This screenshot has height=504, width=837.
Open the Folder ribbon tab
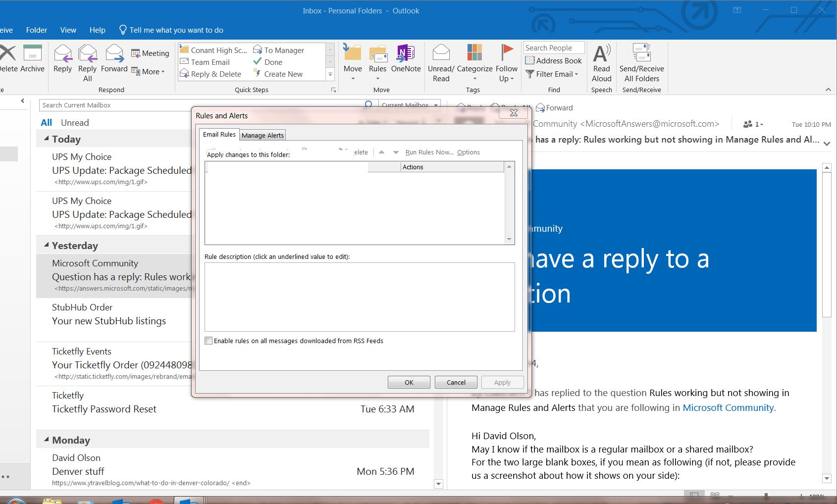click(37, 30)
